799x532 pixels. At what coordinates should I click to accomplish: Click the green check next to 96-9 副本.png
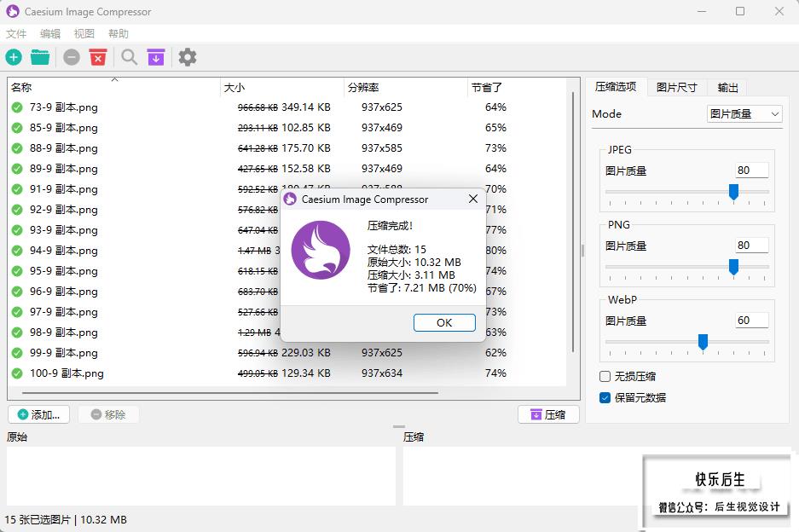click(17, 292)
